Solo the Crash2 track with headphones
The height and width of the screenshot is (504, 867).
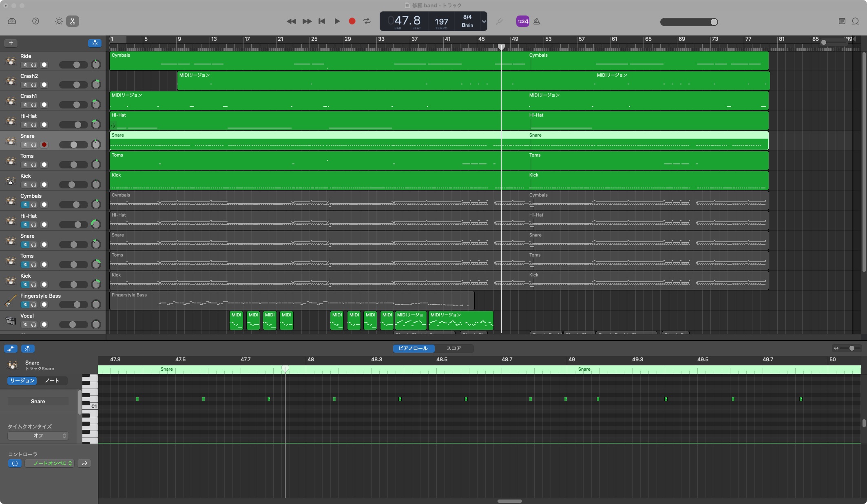click(x=34, y=85)
